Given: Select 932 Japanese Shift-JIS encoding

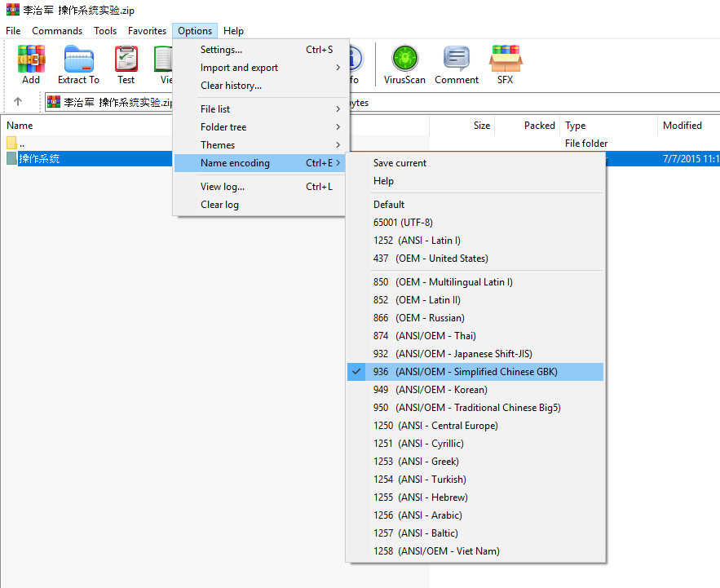Looking at the screenshot, I should [475, 354].
